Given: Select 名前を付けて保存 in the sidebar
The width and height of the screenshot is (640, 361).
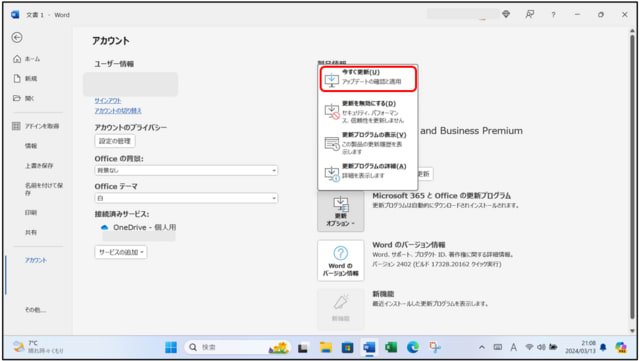Looking at the screenshot, I should tap(44, 189).
